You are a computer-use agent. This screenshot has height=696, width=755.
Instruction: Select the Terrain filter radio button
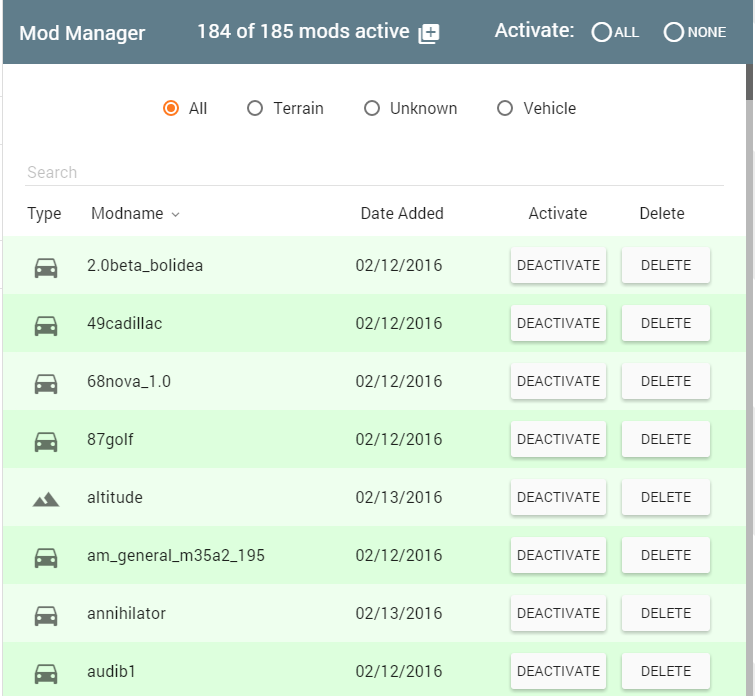(x=255, y=108)
